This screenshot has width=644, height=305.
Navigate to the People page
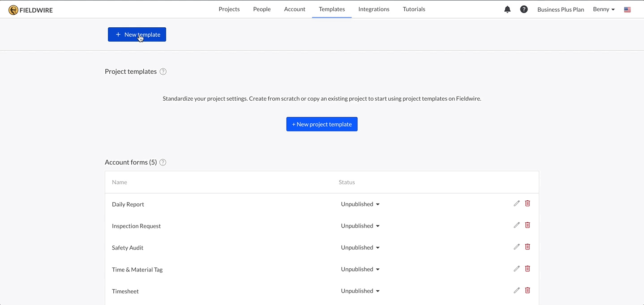tap(262, 9)
